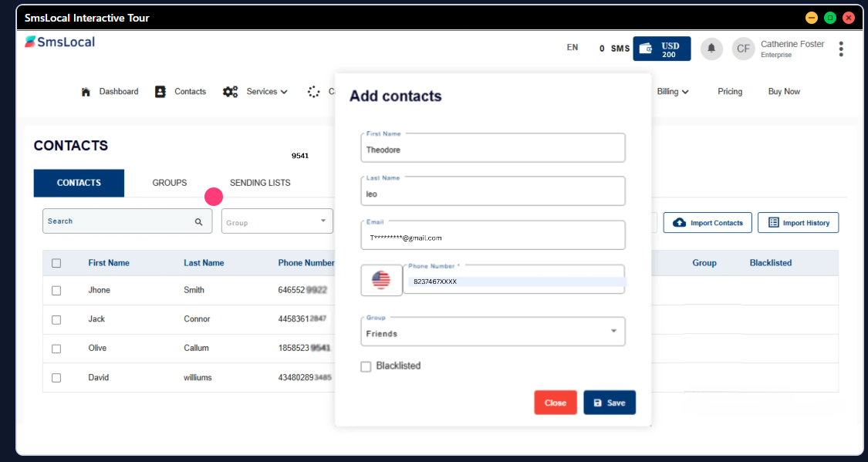868x462 pixels.
Task: Open the three-dot more options menu
Action: (x=841, y=49)
